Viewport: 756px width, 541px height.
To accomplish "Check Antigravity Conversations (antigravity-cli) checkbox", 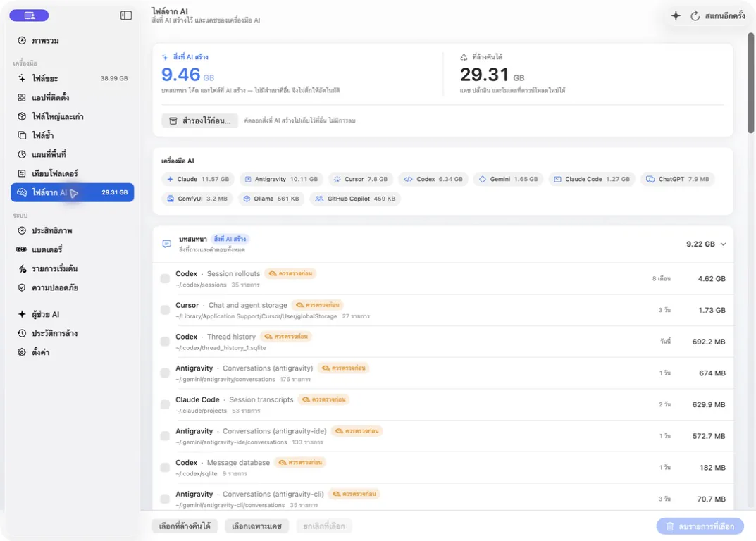I will 165,499.
